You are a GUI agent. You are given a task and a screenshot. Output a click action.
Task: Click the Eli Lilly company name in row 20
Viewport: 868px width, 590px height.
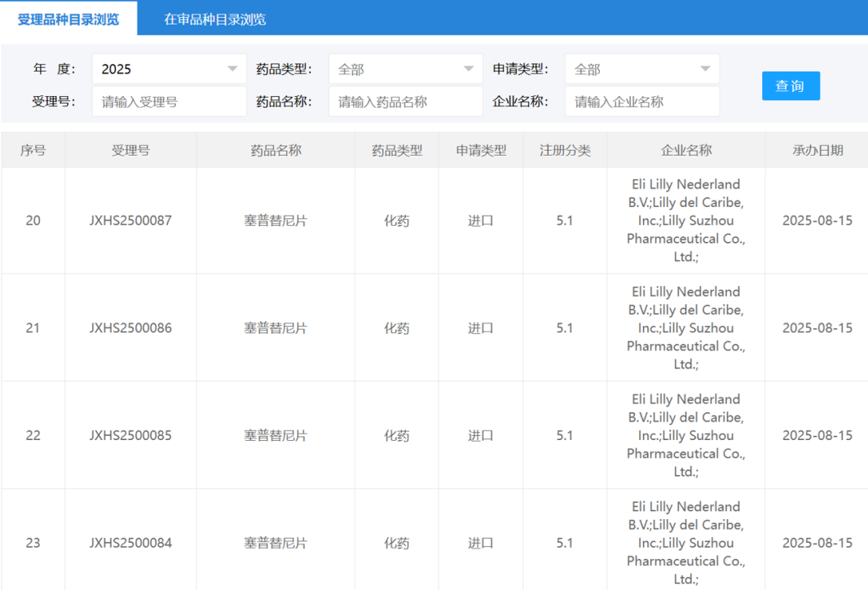click(686, 220)
